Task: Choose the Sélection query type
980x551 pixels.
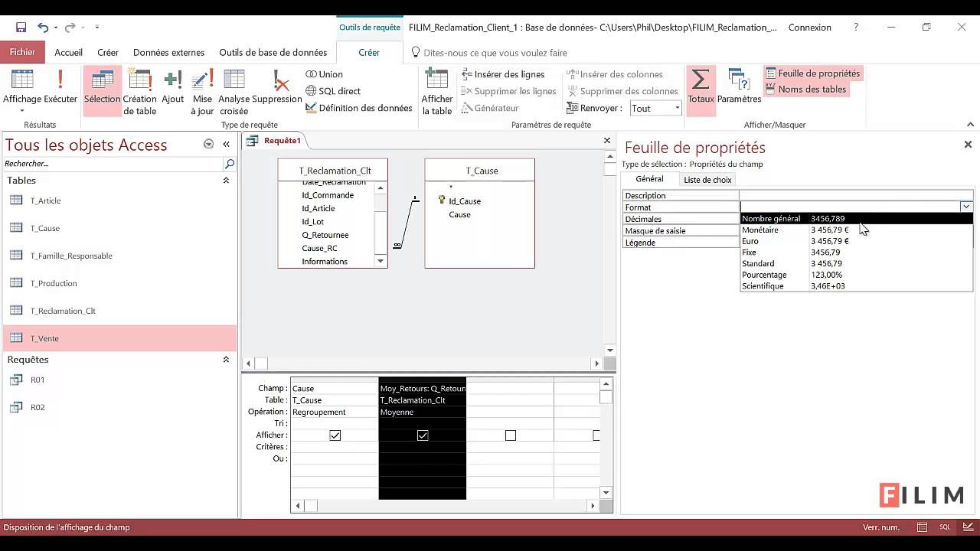Action: coord(102,91)
